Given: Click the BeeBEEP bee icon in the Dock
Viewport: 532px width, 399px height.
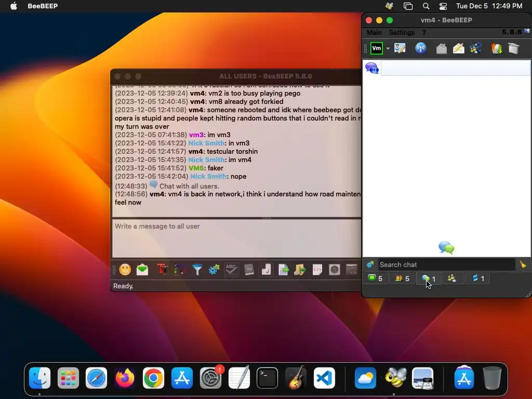Looking at the screenshot, I should click(x=395, y=378).
